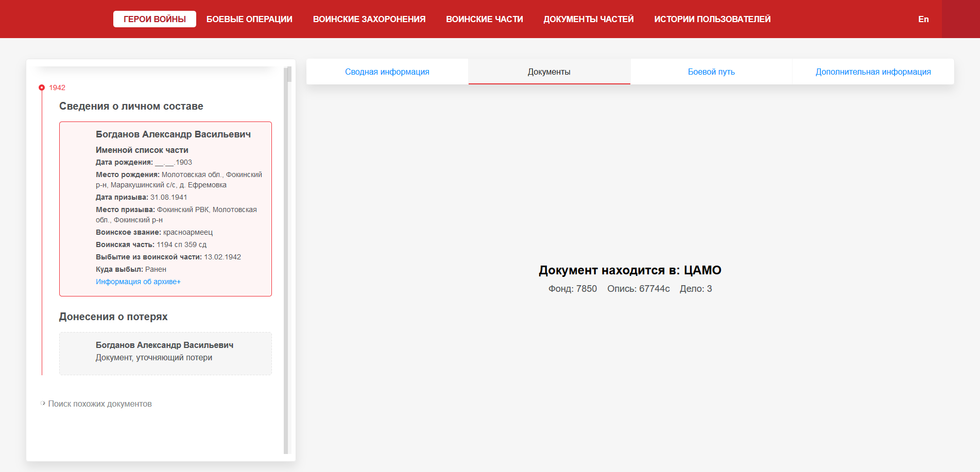Click the 1942 timeline marker dot

pyautogui.click(x=42, y=88)
